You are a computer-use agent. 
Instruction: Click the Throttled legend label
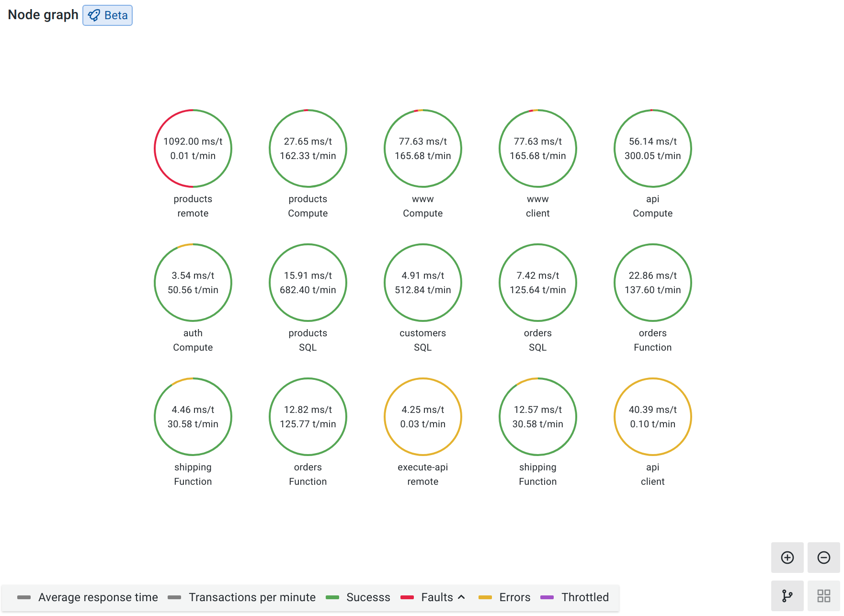pyautogui.click(x=585, y=597)
